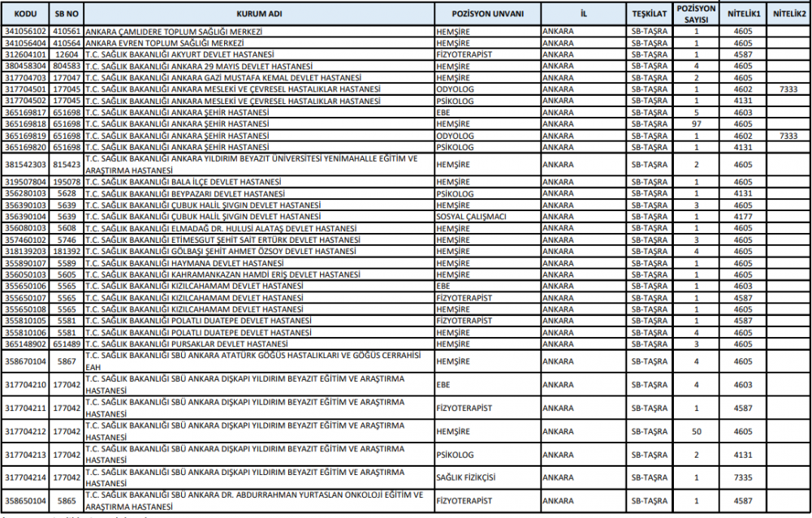Select code cell 356390103
The image size is (812, 518).
[x=26, y=205]
